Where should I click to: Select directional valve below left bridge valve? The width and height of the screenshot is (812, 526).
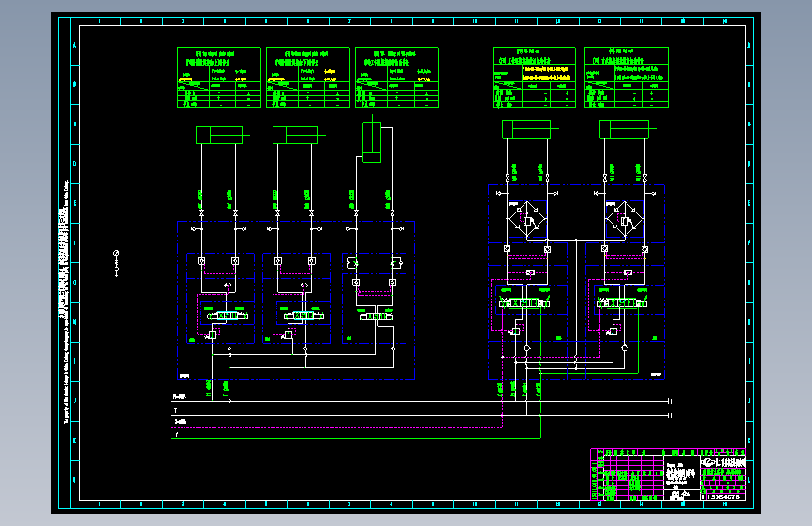click(524, 303)
